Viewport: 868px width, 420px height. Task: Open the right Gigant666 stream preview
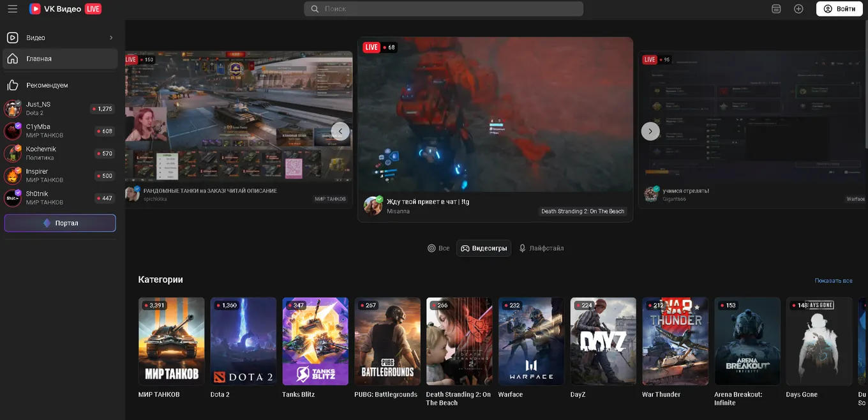tap(753, 117)
